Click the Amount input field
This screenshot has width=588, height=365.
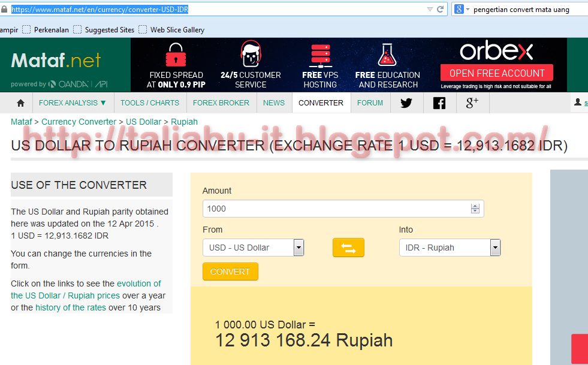(x=343, y=209)
